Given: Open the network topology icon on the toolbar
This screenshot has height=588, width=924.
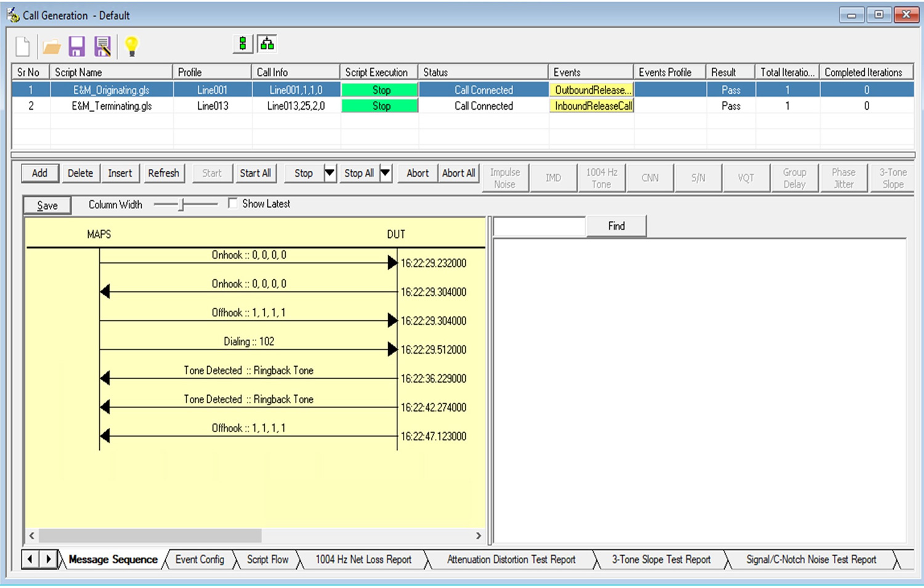Looking at the screenshot, I should pos(267,43).
